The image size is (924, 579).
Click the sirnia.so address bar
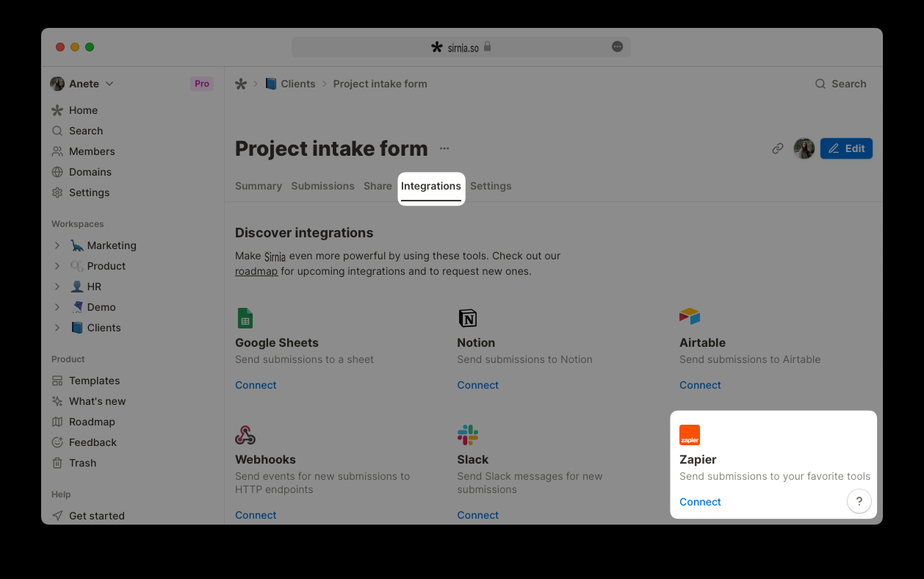(461, 47)
